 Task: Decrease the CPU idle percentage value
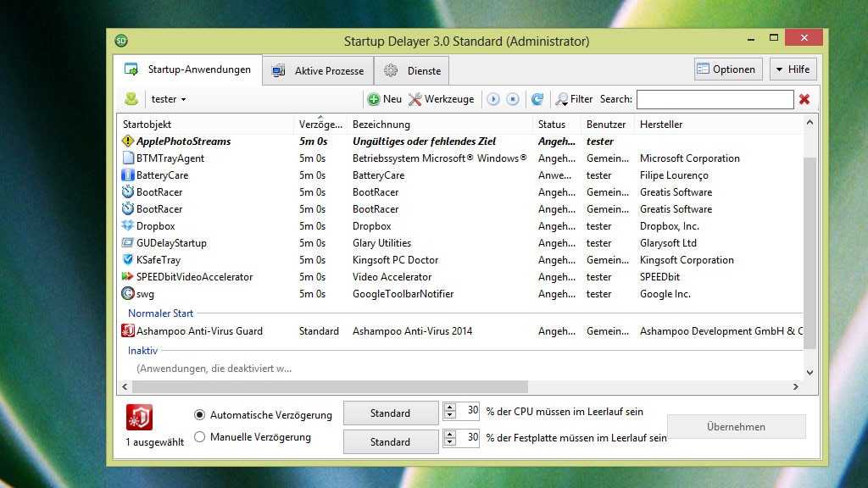coord(450,415)
